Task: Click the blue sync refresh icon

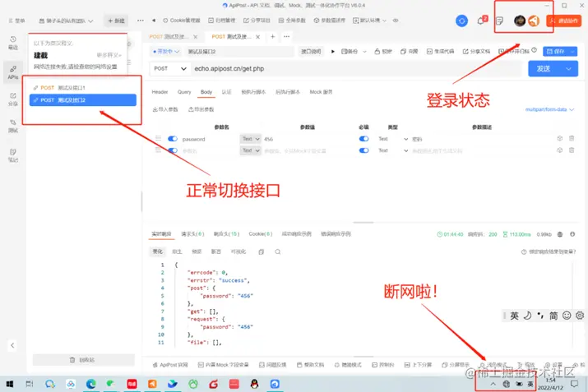Action: (461, 21)
